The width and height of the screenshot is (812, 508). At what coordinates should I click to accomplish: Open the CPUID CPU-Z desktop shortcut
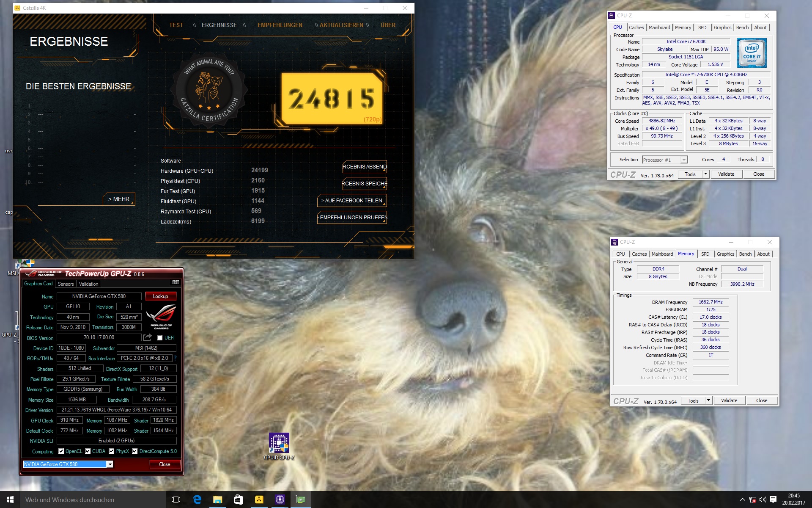pyautogui.click(x=279, y=446)
